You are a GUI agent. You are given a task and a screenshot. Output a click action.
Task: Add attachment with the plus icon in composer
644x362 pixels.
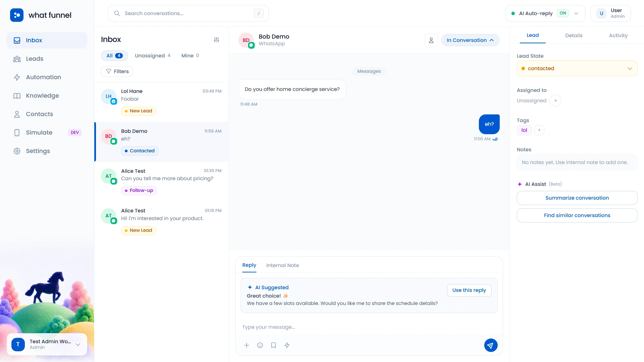247,345
